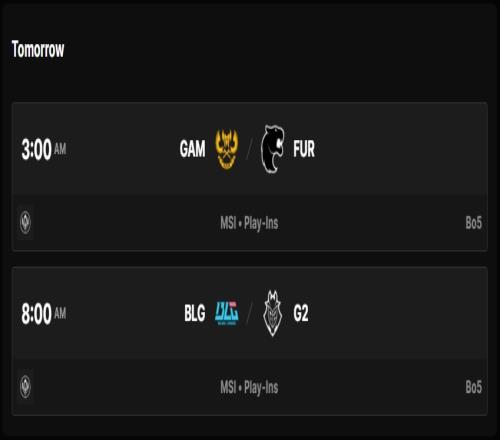The image size is (500, 440).
Task: Click slash divider between GAM and FUR
Action: (x=249, y=149)
